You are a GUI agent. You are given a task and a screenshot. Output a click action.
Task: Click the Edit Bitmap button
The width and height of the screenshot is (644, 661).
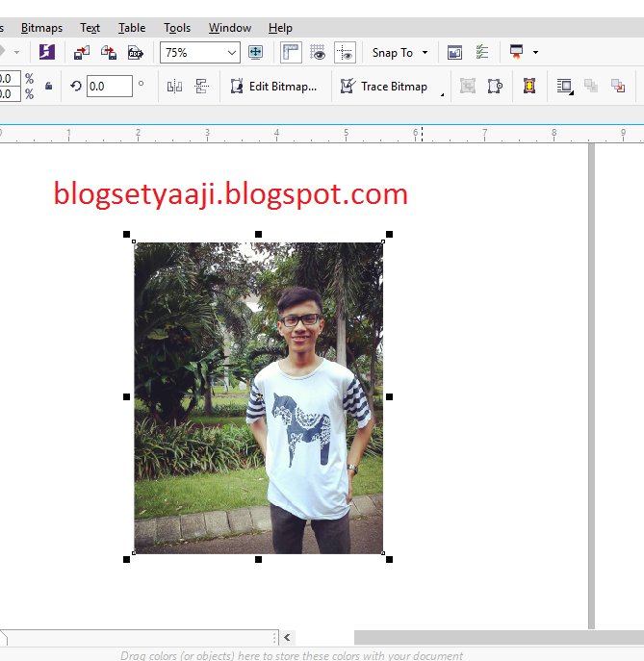[x=273, y=87]
